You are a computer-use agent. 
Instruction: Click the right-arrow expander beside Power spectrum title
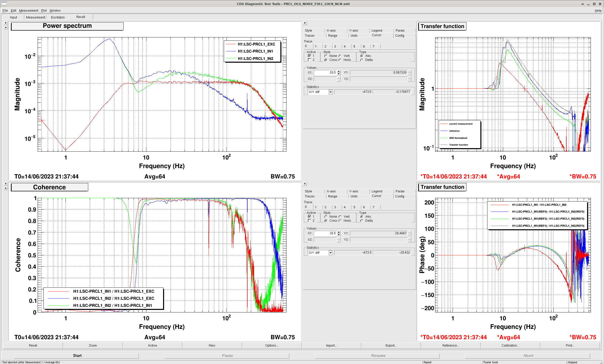[6, 23]
